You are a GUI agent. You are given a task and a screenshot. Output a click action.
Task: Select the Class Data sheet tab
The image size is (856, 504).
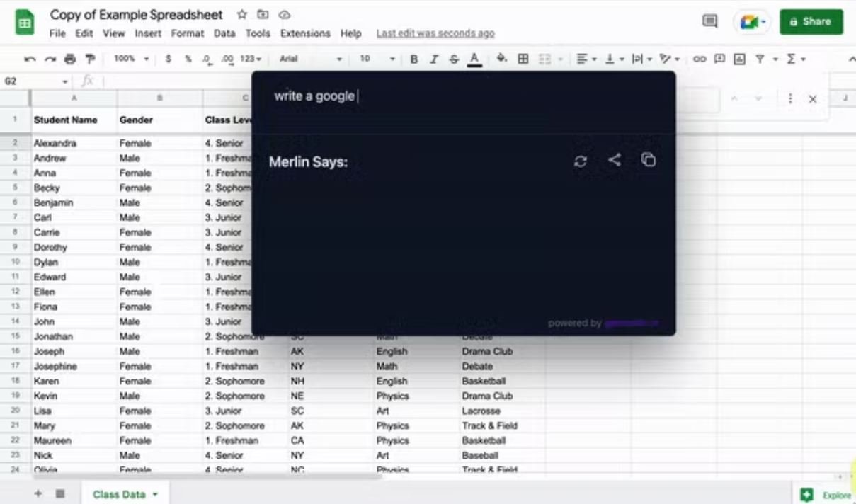pyautogui.click(x=125, y=494)
